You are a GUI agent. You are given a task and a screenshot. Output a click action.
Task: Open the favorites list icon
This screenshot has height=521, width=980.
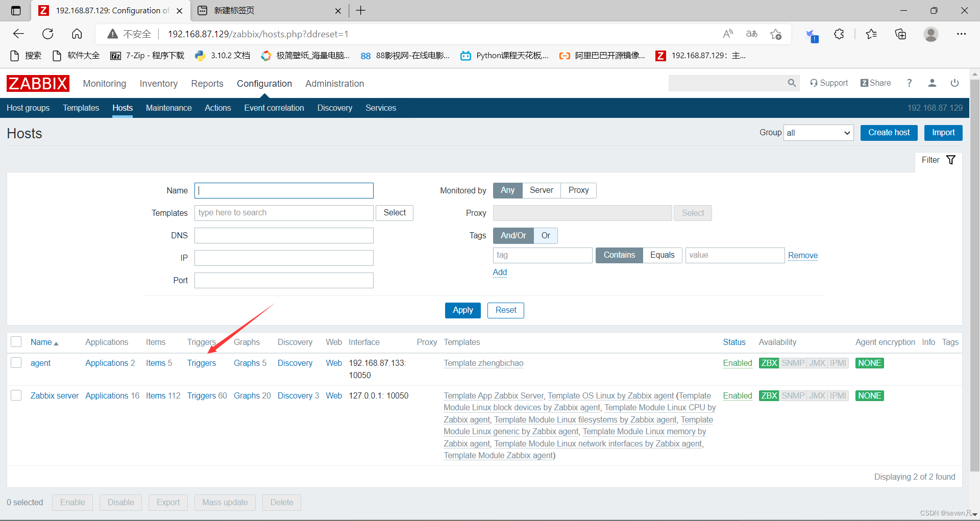pyautogui.click(x=871, y=34)
